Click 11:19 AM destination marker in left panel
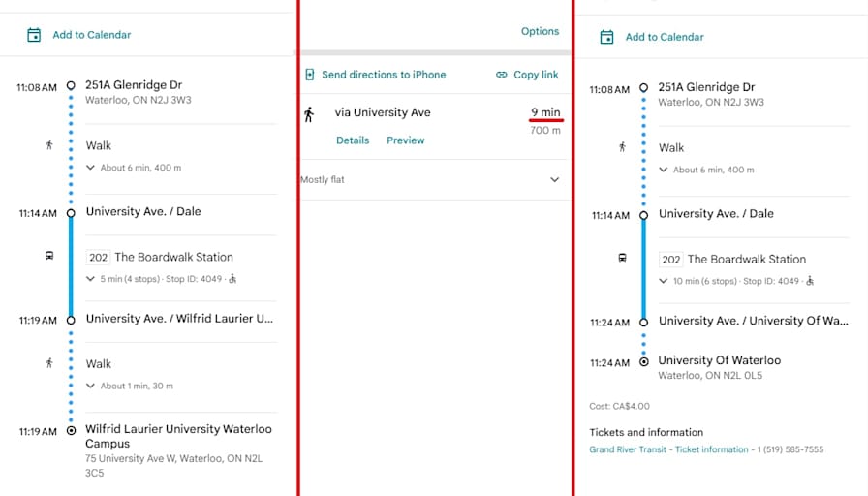868x496 pixels. coord(71,431)
